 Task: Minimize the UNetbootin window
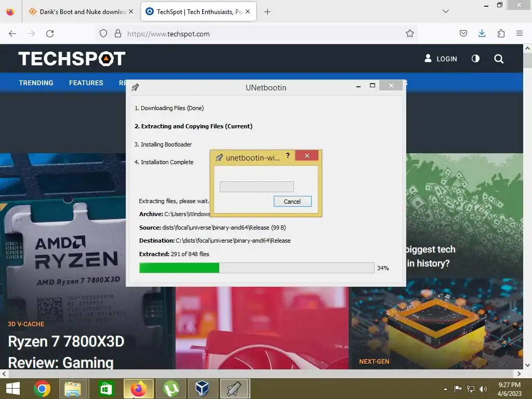[358, 86]
